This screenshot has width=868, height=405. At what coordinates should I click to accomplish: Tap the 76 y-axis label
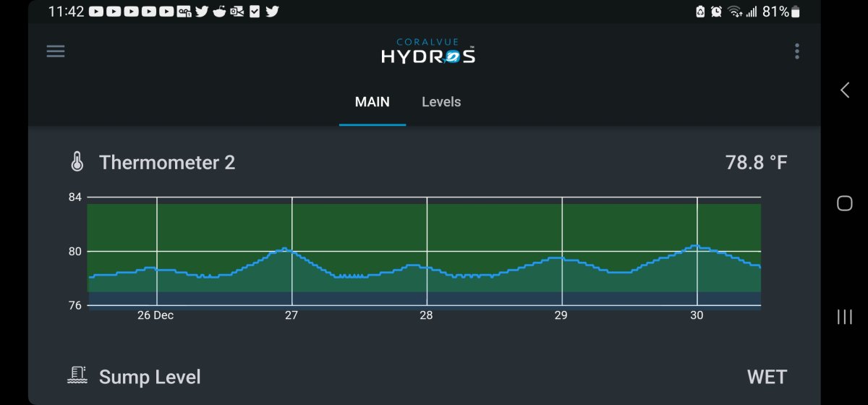[75, 305]
